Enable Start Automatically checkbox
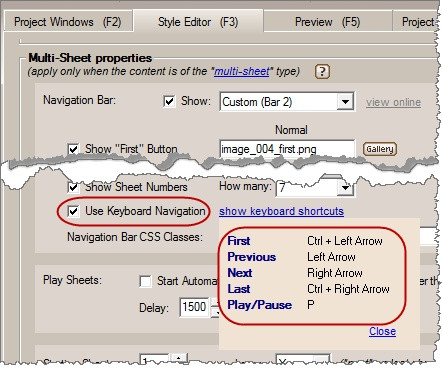This screenshot has width=442, height=370. pyautogui.click(x=145, y=281)
